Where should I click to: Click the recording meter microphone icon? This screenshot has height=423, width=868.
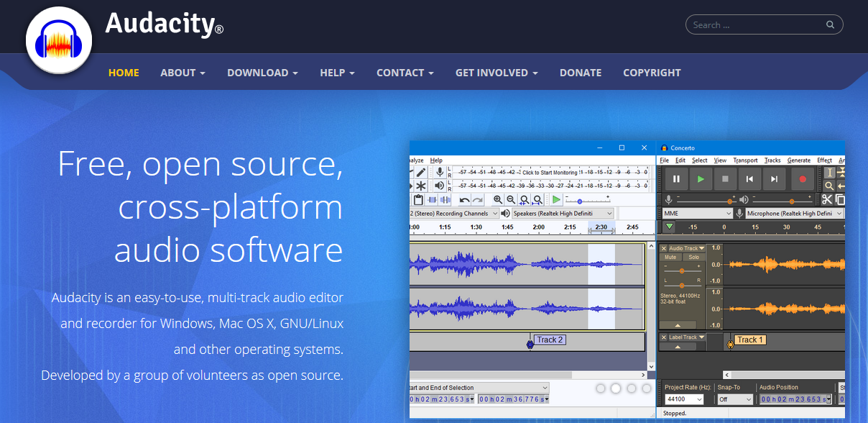[440, 172]
